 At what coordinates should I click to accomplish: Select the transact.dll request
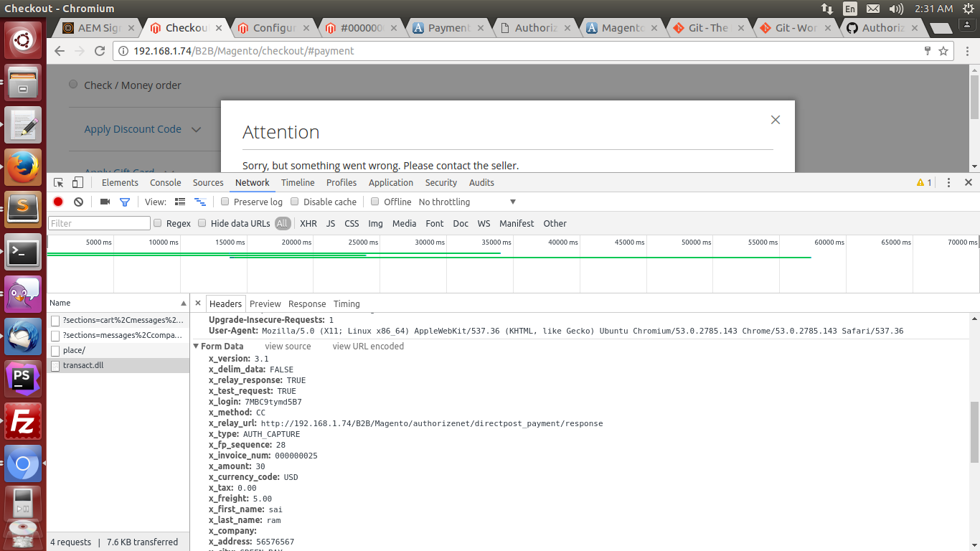tap(118, 366)
